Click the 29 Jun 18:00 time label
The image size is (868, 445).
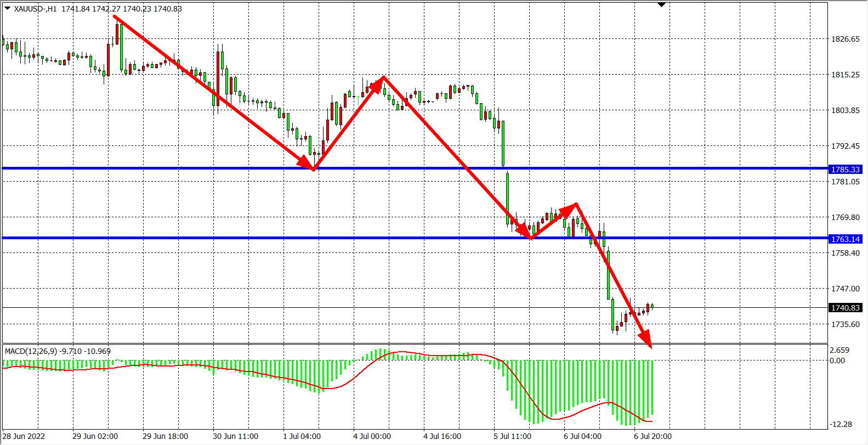165,436
